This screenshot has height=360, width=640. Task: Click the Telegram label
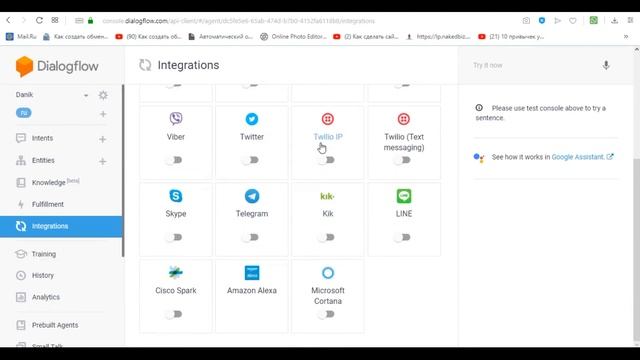pyautogui.click(x=252, y=213)
